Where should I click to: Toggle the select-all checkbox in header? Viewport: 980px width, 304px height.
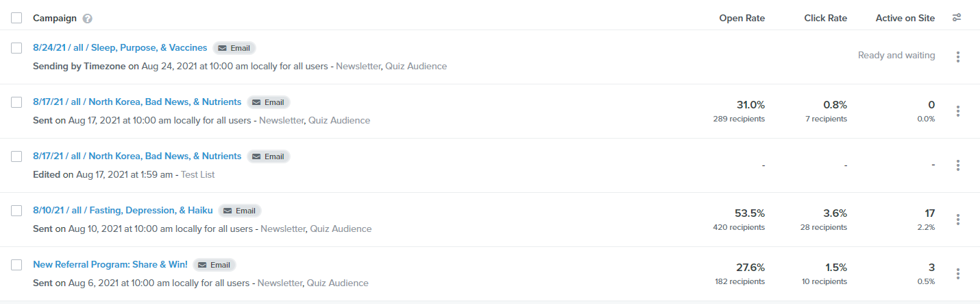tap(17, 18)
